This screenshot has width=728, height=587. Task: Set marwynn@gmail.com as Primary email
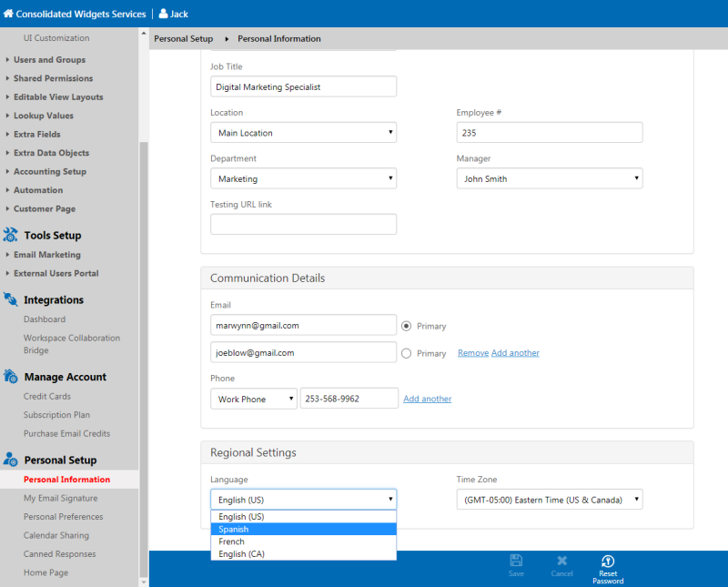pos(406,326)
